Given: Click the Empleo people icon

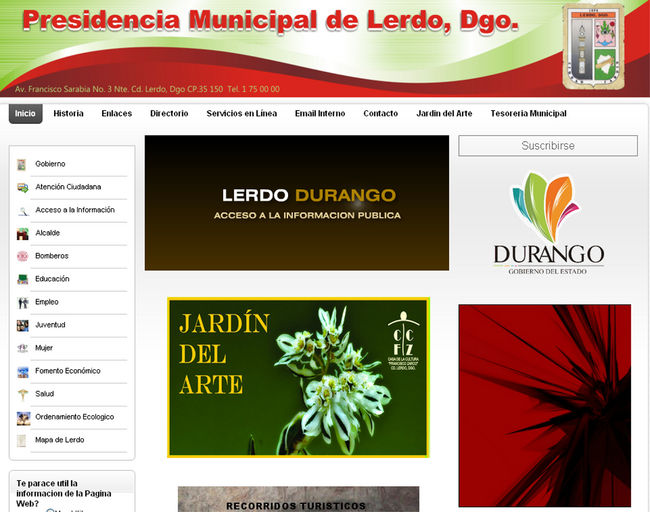Looking at the screenshot, I should [22, 302].
